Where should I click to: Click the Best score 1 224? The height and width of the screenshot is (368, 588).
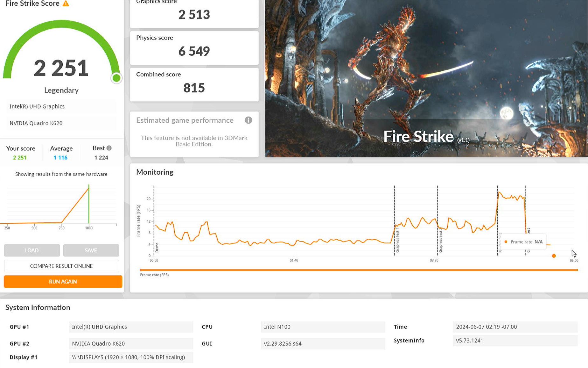(x=101, y=158)
